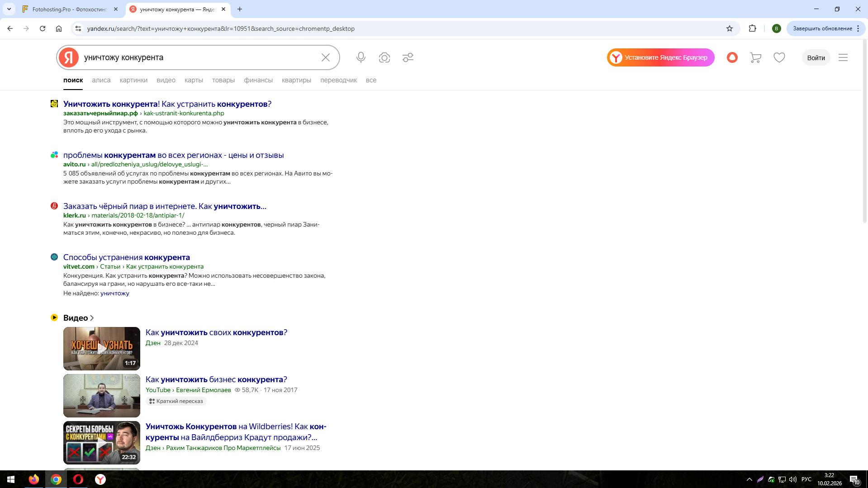This screenshot has width=868, height=488.
Task: Open search filter settings icon
Action: click(408, 57)
